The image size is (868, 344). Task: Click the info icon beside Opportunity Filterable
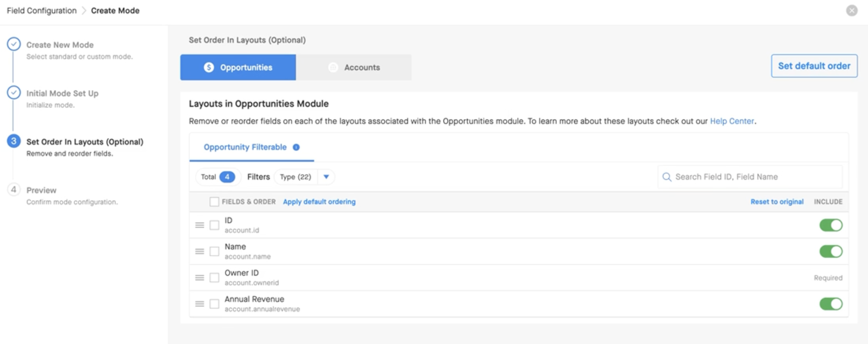tap(296, 147)
